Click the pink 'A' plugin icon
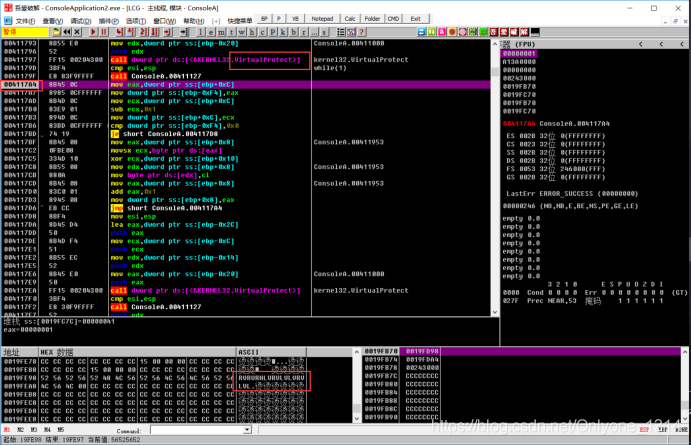 click(x=442, y=32)
